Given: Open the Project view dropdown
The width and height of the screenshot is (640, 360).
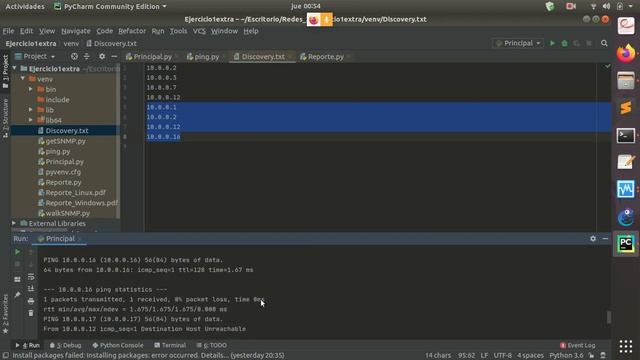Looking at the screenshot, I should point(35,56).
